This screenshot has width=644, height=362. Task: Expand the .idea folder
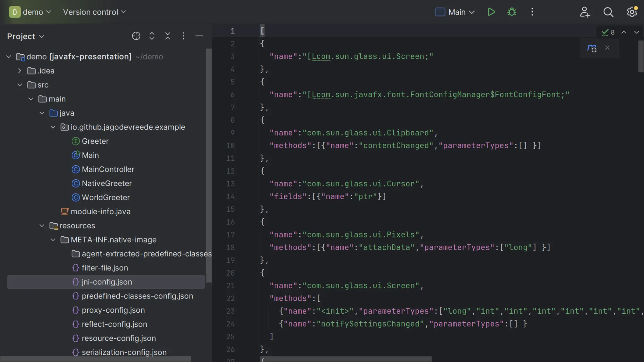[19, 71]
